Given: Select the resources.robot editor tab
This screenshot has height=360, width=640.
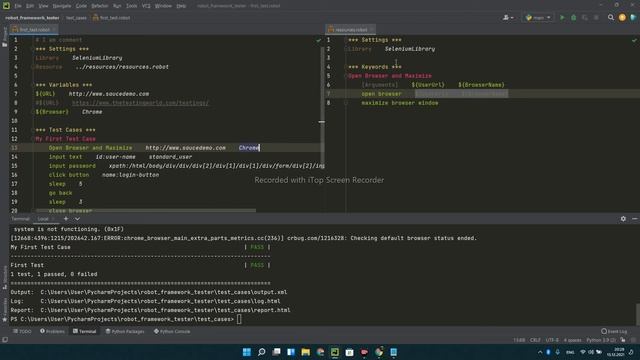Looking at the screenshot, I should coord(351,29).
